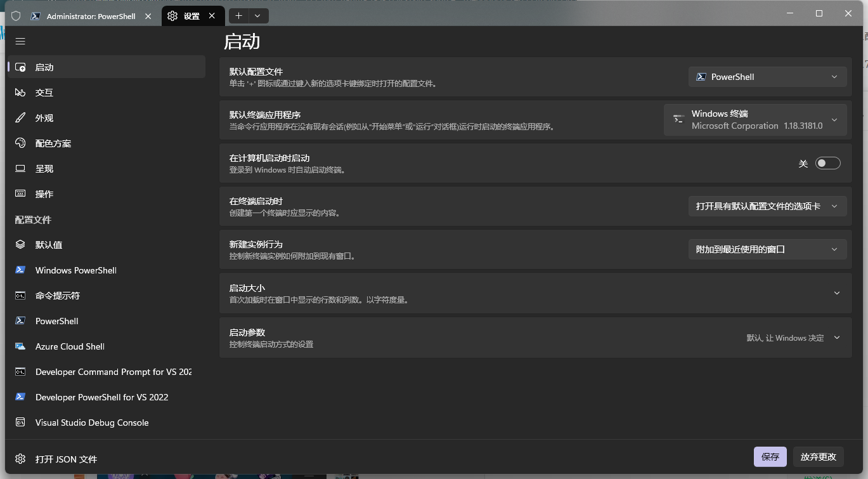Open Visual Studio Debug Console profile
Screen dimensions: 868x479
(x=107, y=423)
